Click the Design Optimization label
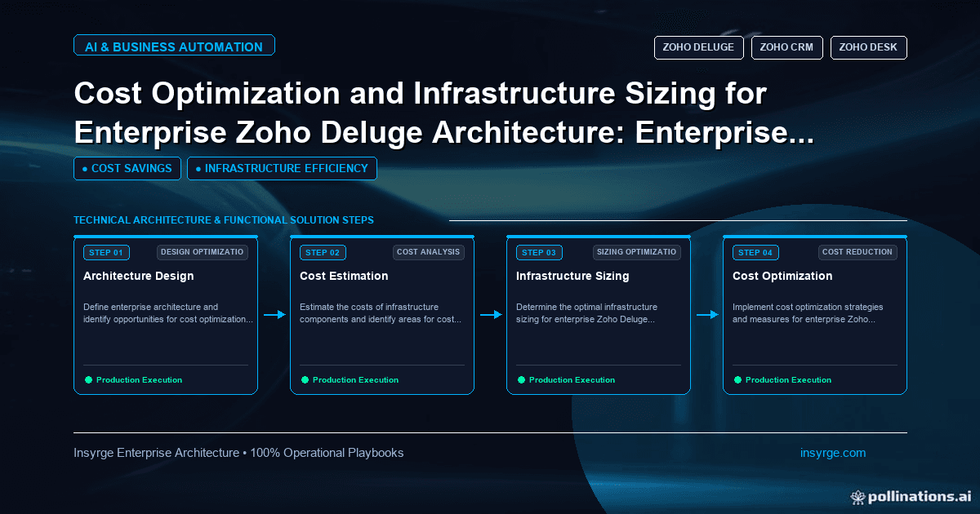This screenshot has height=514, width=980. click(203, 252)
